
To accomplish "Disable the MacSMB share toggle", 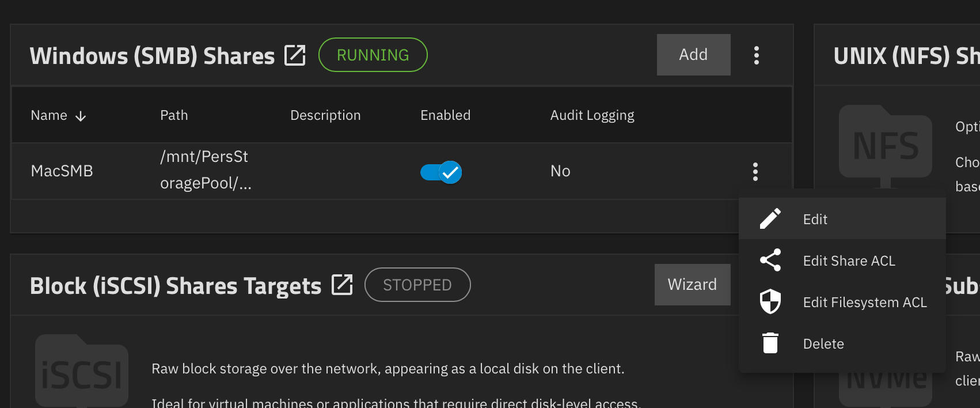I will [x=441, y=172].
